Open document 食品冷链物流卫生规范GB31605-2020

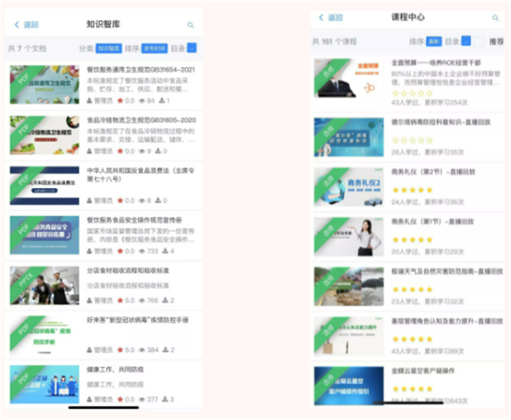(x=142, y=120)
